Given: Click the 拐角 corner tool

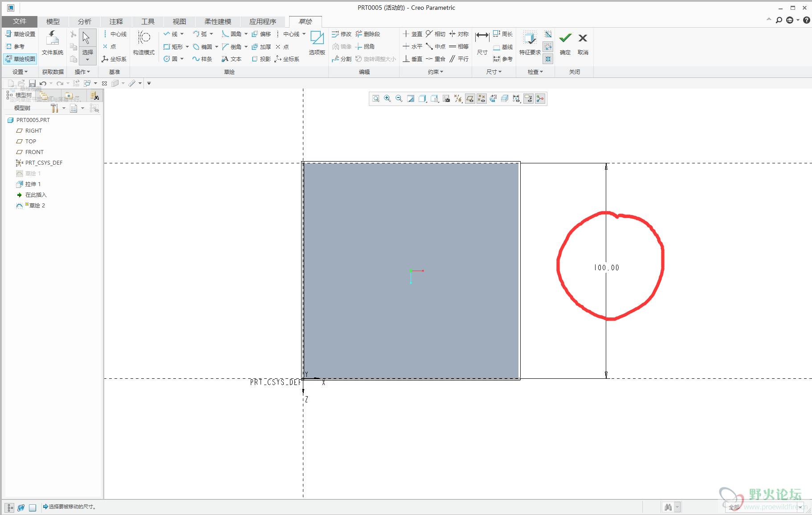Looking at the screenshot, I should click(x=365, y=46).
